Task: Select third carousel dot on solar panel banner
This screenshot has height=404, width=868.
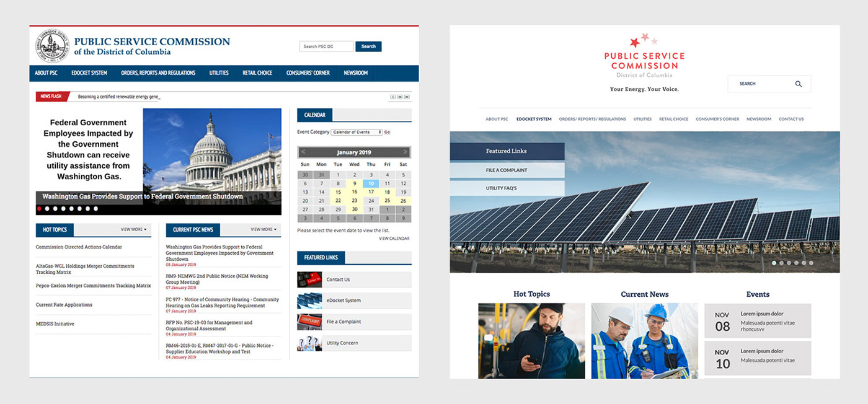Action: (789, 263)
